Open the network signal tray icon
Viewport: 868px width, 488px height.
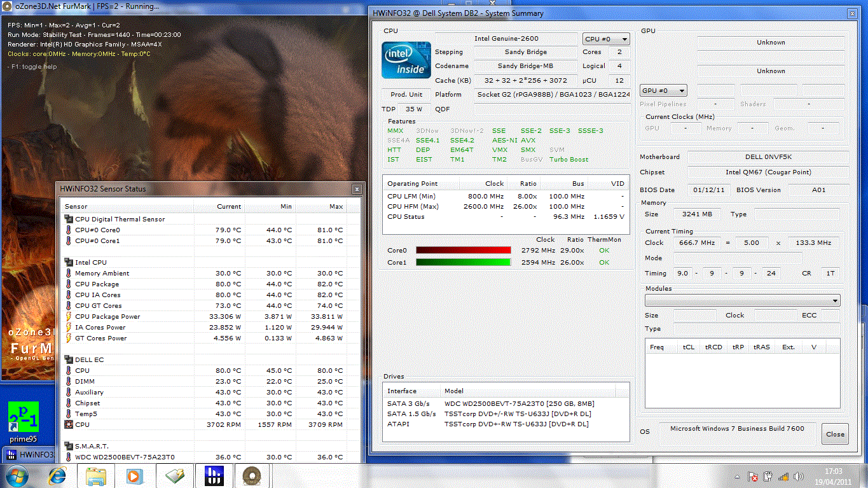(783, 476)
